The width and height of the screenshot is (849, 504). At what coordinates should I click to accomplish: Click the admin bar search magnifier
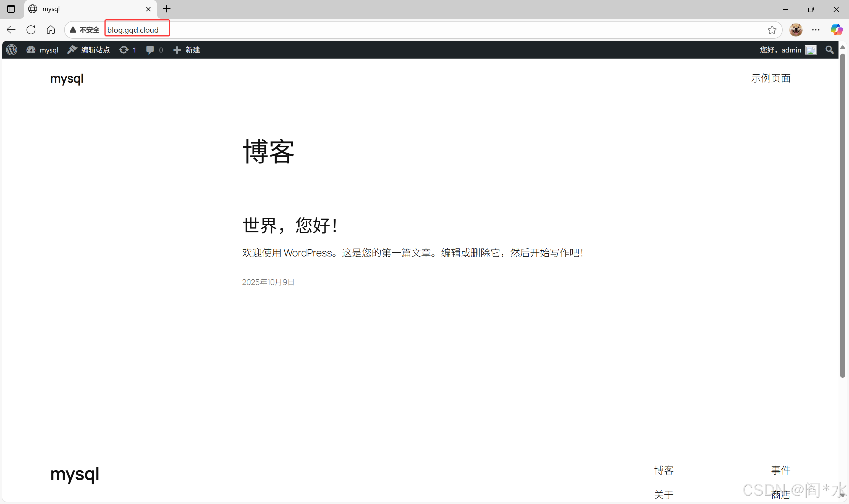point(830,50)
